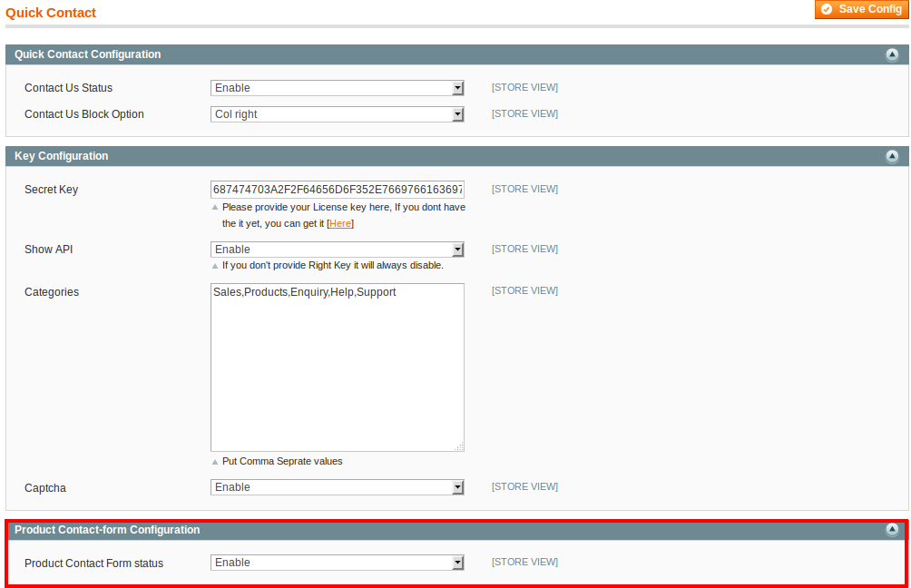Click STORE VIEW next to Captcha
911x588 pixels.
[x=524, y=486]
